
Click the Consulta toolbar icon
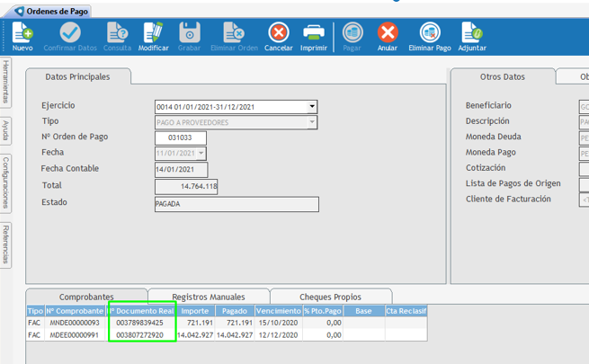[117, 34]
